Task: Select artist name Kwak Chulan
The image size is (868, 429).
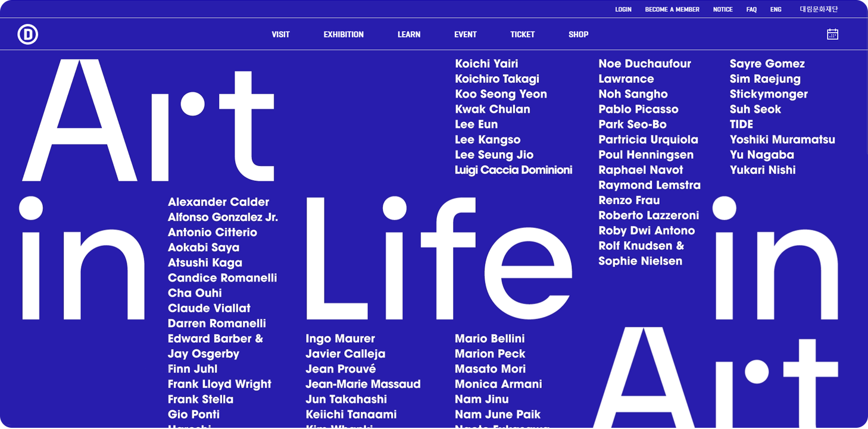Action: click(x=492, y=109)
